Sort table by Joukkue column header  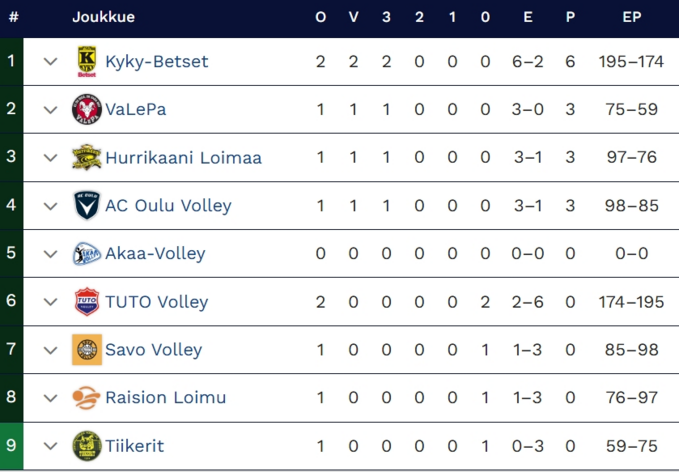click(x=103, y=17)
